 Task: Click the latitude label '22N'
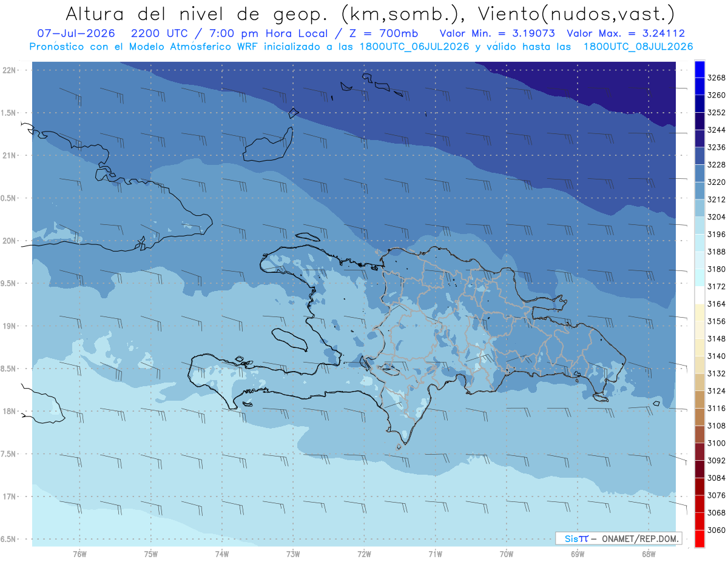click(x=10, y=70)
